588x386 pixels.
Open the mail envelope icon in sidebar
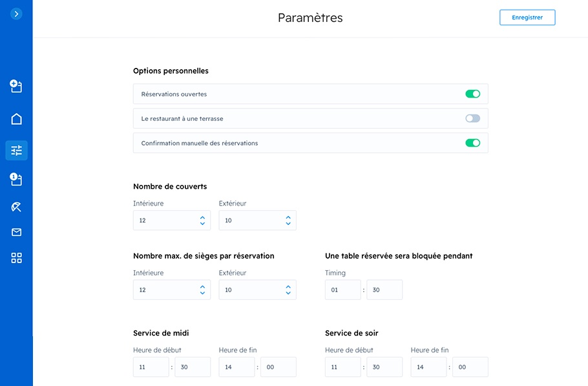point(16,232)
